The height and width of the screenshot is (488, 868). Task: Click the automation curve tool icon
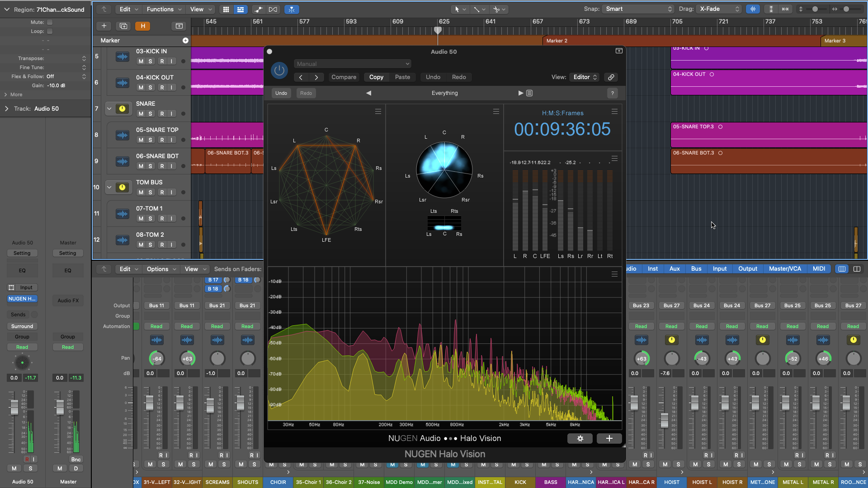click(x=258, y=9)
